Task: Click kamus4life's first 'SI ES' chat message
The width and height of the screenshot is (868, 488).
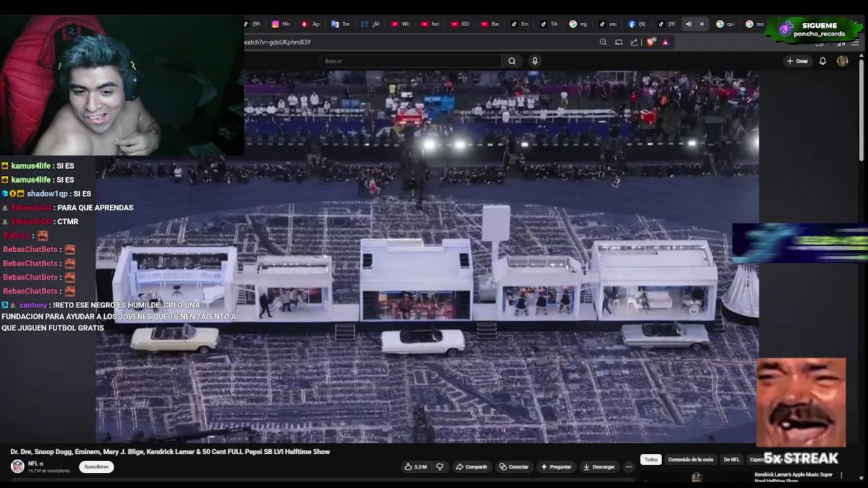Action: click(x=65, y=165)
